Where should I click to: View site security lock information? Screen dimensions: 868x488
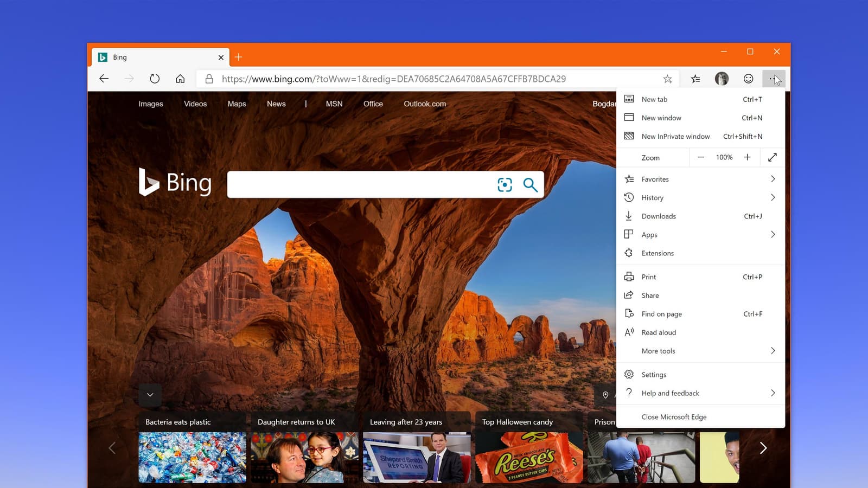(x=209, y=79)
